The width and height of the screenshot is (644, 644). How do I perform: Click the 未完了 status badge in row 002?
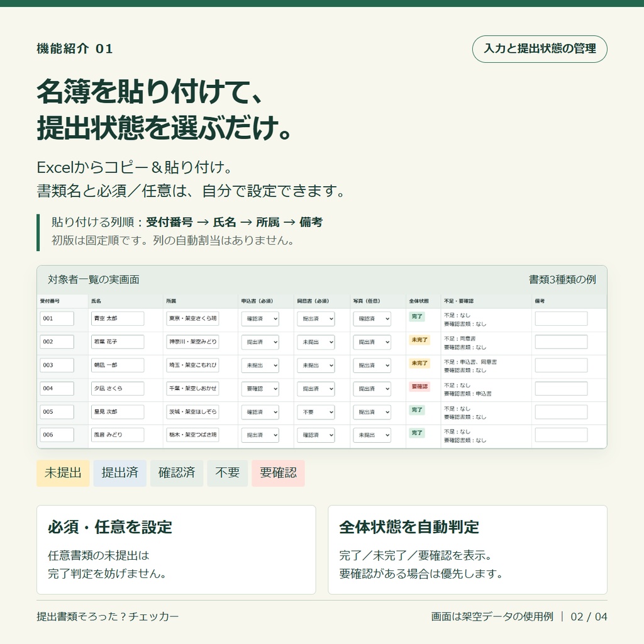point(419,340)
